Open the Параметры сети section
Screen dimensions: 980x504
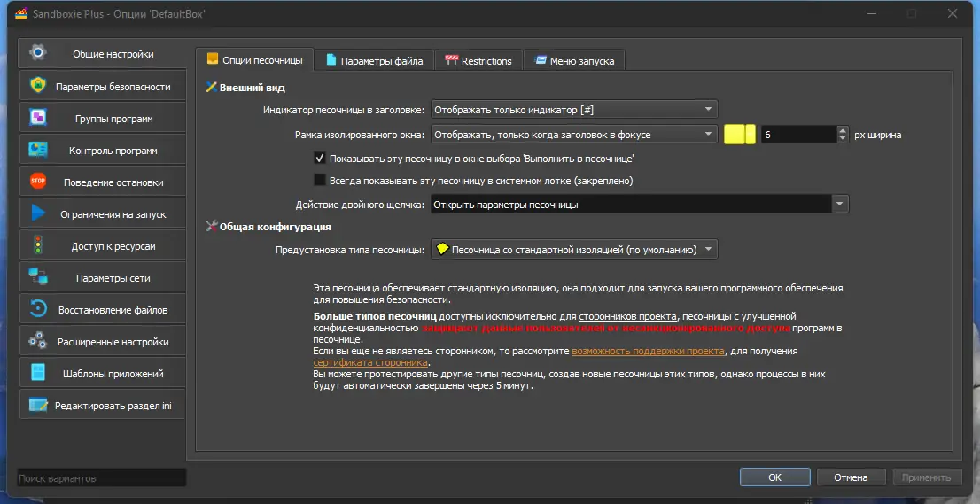(103, 277)
